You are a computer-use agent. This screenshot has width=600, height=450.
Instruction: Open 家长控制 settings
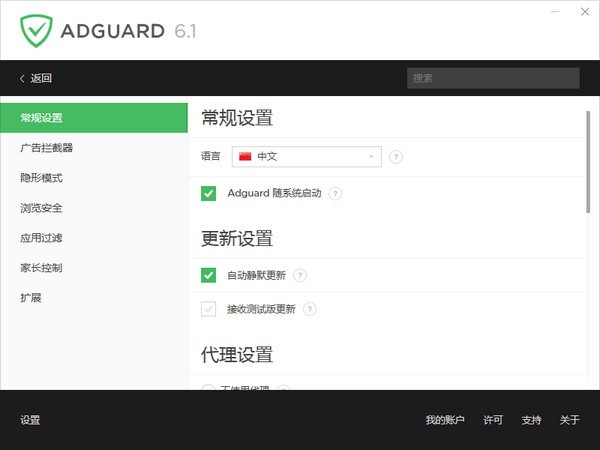coord(41,268)
